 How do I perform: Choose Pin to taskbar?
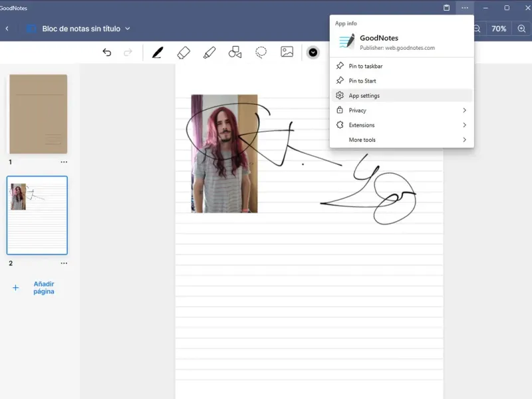pyautogui.click(x=366, y=66)
